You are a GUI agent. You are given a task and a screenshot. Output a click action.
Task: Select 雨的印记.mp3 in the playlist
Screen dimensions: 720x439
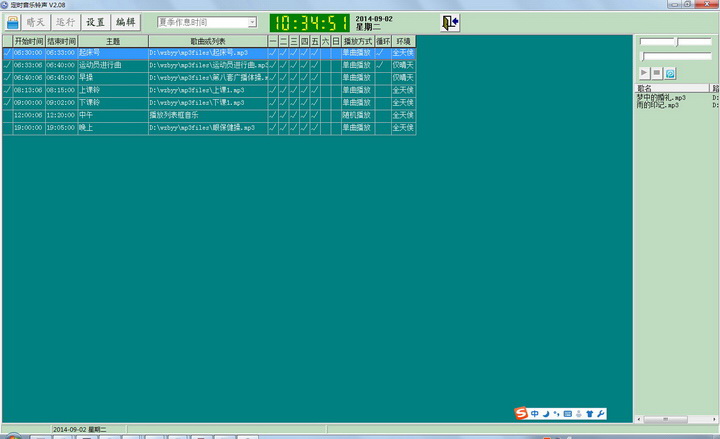pos(657,105)
